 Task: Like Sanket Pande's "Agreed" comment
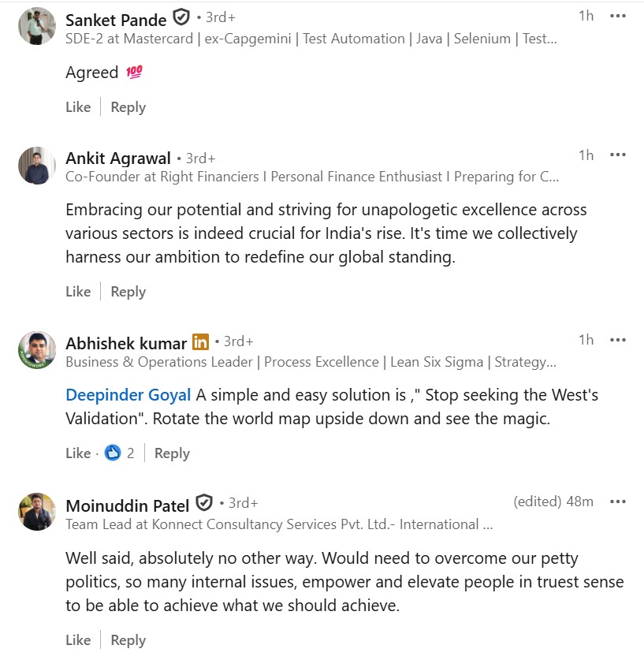[x=78, y=107]
